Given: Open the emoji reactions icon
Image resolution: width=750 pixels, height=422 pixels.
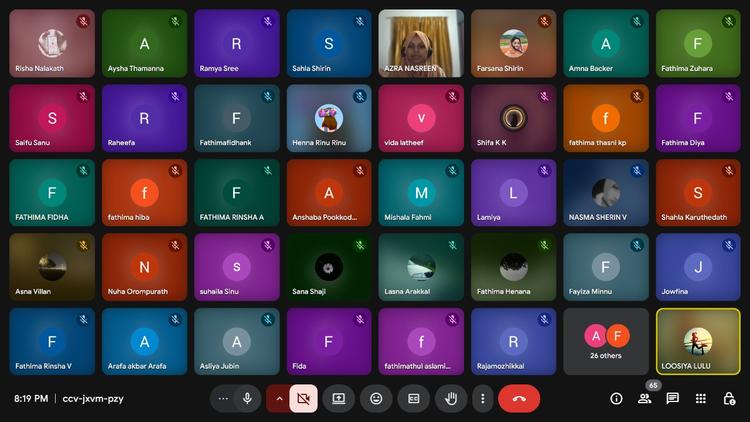Looking at the screenshot, I should (376, 398).
